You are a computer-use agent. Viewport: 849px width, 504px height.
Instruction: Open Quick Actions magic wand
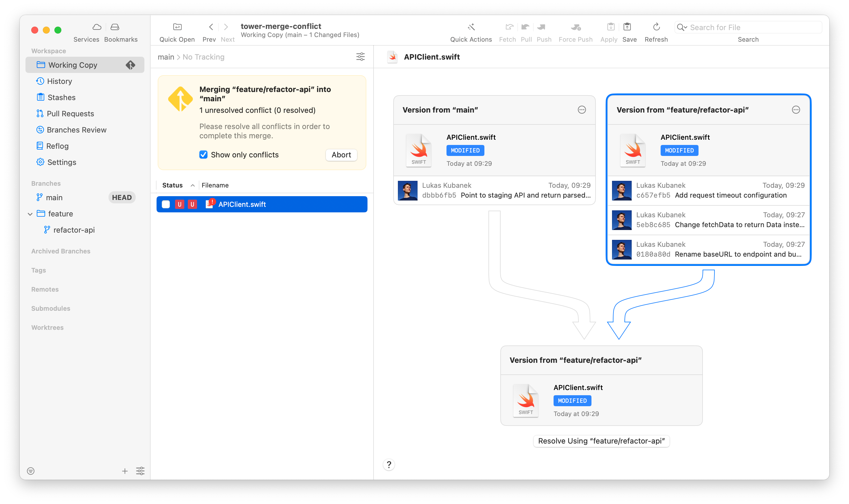[471, 27]
